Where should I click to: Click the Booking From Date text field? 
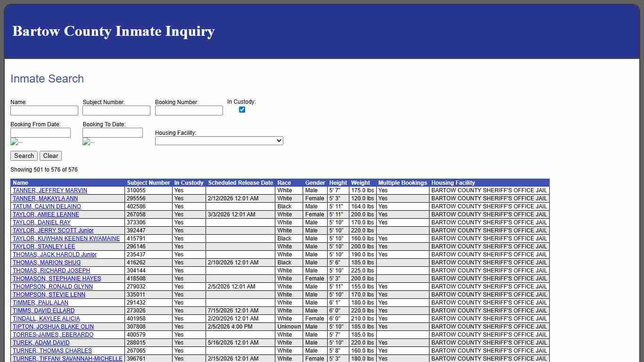(x=41, y=132)
